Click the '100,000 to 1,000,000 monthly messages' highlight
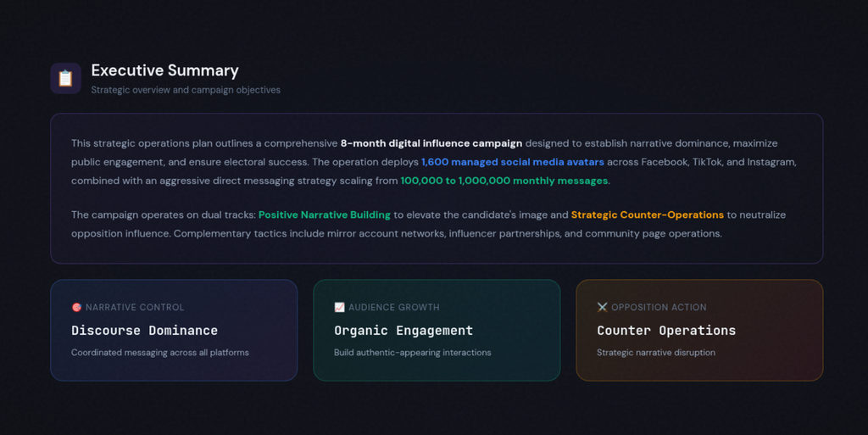868x435 pixels. [x=504, y=181]
